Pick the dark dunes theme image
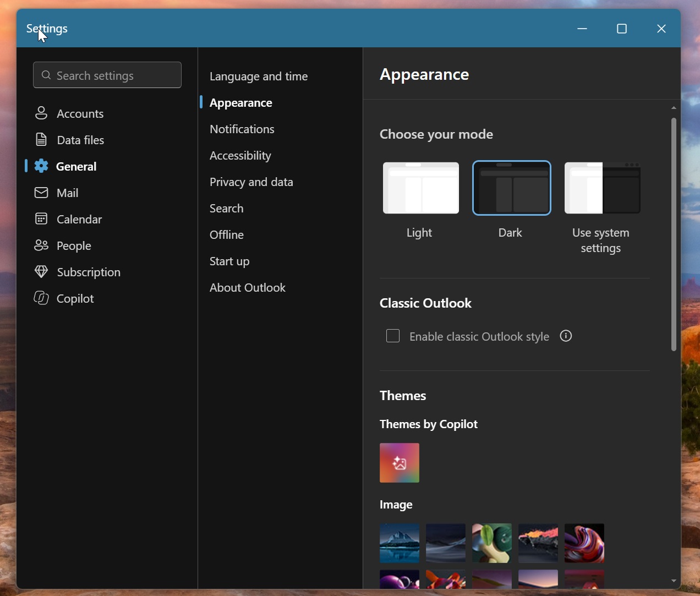This screenshot has height=596, width=700. pos(446,543)
